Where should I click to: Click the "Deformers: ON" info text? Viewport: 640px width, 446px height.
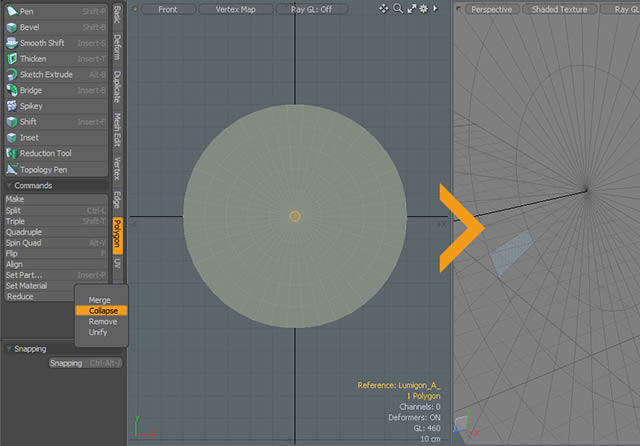[414, 417]
